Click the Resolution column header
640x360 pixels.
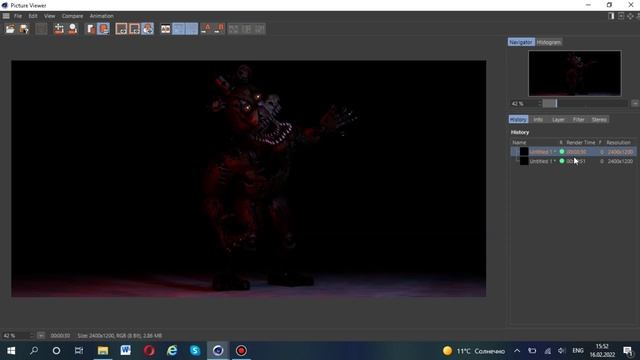pyautogui.click(x=618, y=142)
